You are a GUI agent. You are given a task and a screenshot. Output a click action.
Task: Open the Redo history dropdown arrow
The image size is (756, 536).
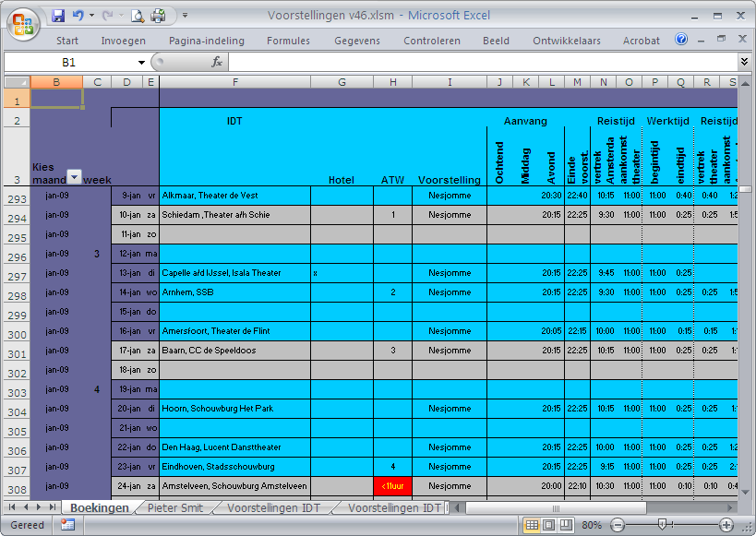tap(121, 16)
